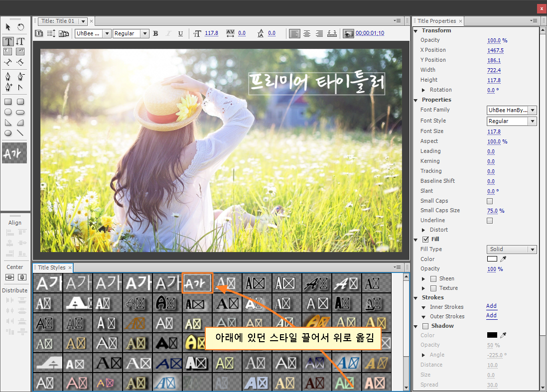Select the Vertical Area Type tool
Image resolution: width=547 pixels, height=392 pixels.
(x=20, y=52)
